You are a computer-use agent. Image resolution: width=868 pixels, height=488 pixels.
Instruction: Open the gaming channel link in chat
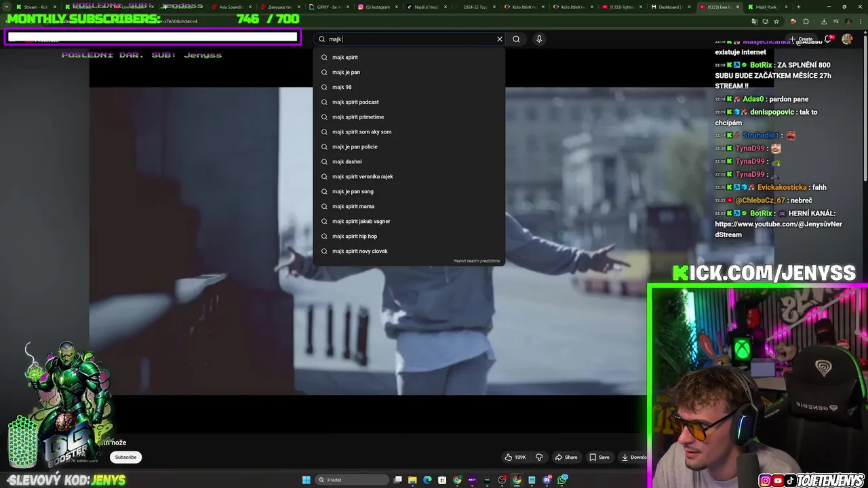click(778, 229)
